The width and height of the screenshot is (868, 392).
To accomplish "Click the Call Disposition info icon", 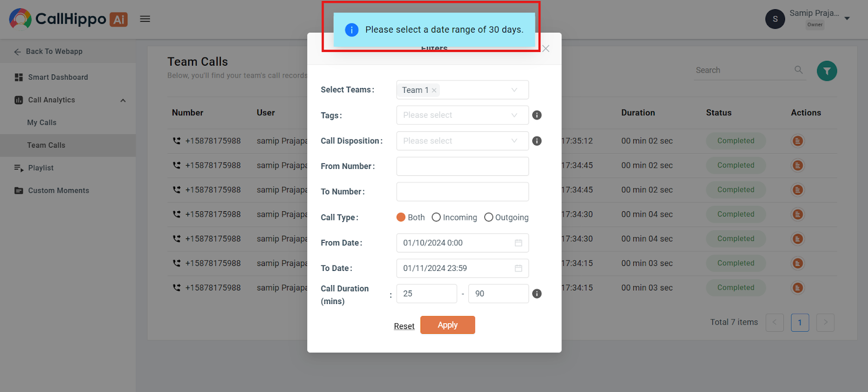I will [537, 141].
